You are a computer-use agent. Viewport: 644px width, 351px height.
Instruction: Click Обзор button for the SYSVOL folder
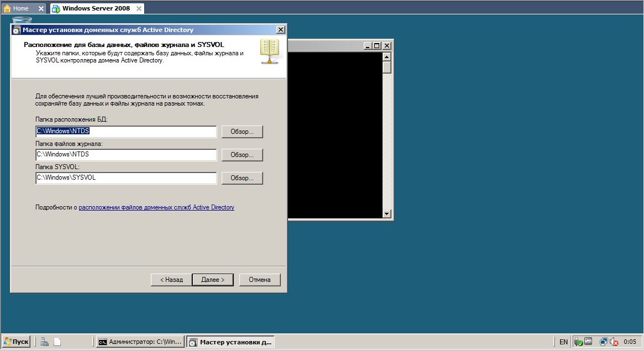tap(242, 178)
